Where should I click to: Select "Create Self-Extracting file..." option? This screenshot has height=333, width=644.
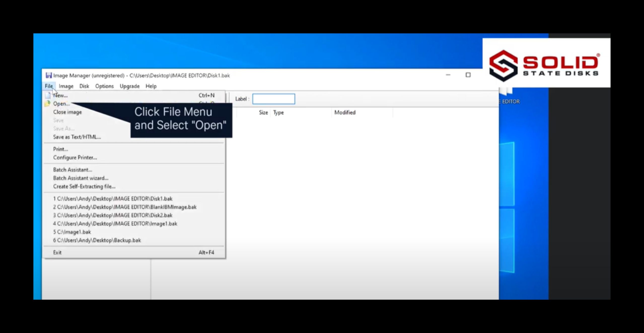84,186
